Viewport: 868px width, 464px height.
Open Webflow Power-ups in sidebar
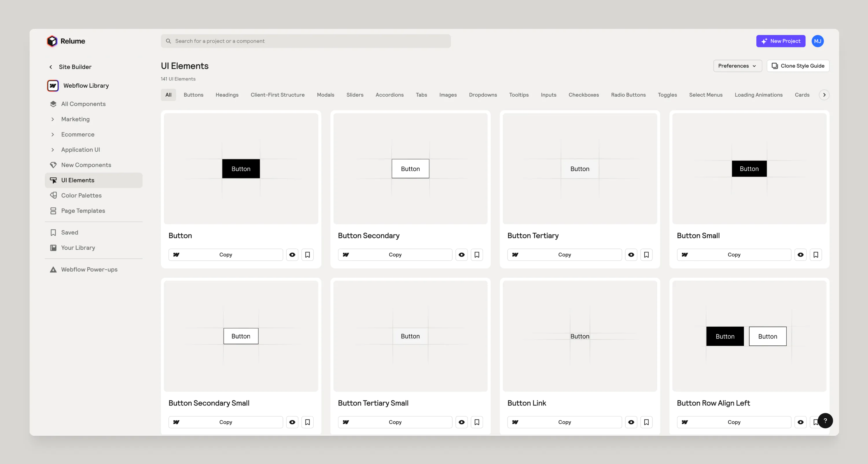[89, 270]
